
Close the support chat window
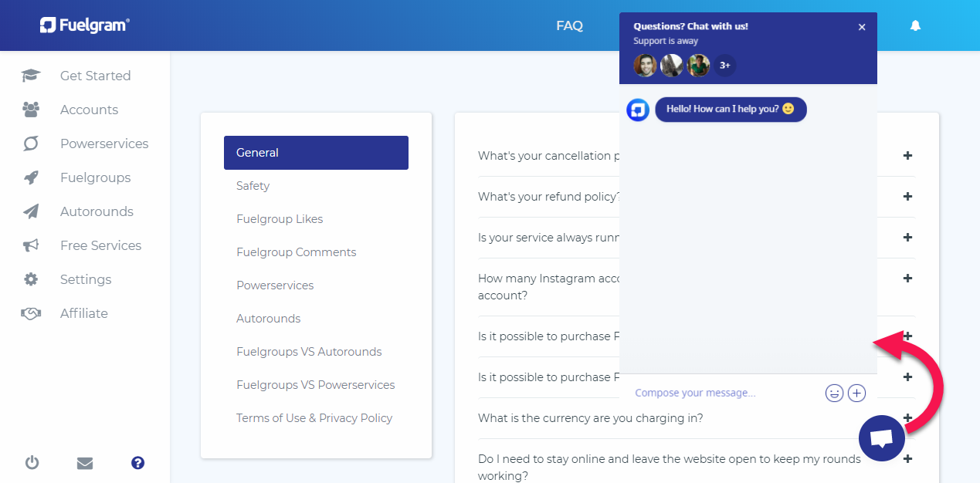point(862,27)
